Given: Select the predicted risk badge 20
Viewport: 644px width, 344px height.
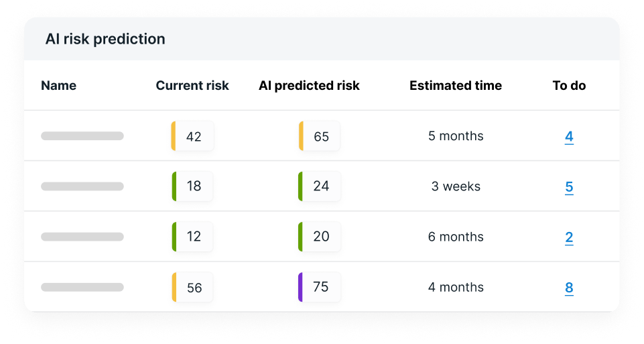Looking at the screenshot, I should [320, 237].
